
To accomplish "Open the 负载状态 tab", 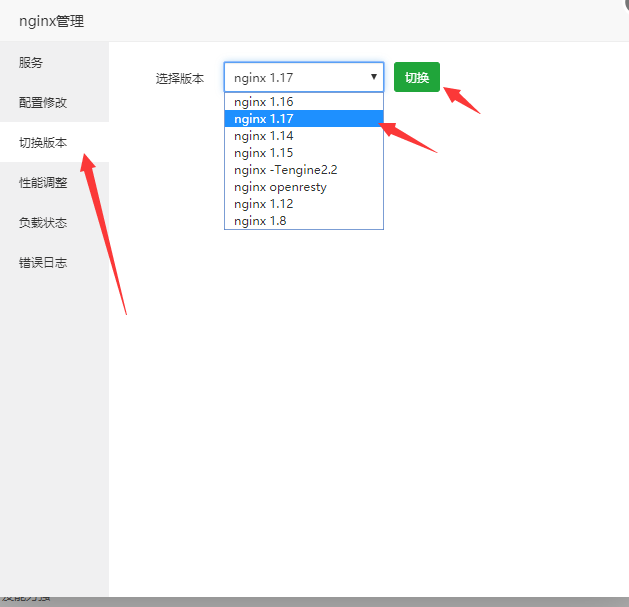I will [x=54, y=223].
